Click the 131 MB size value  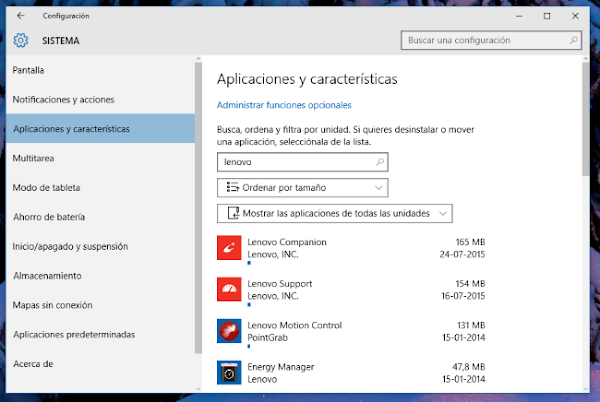471,326
